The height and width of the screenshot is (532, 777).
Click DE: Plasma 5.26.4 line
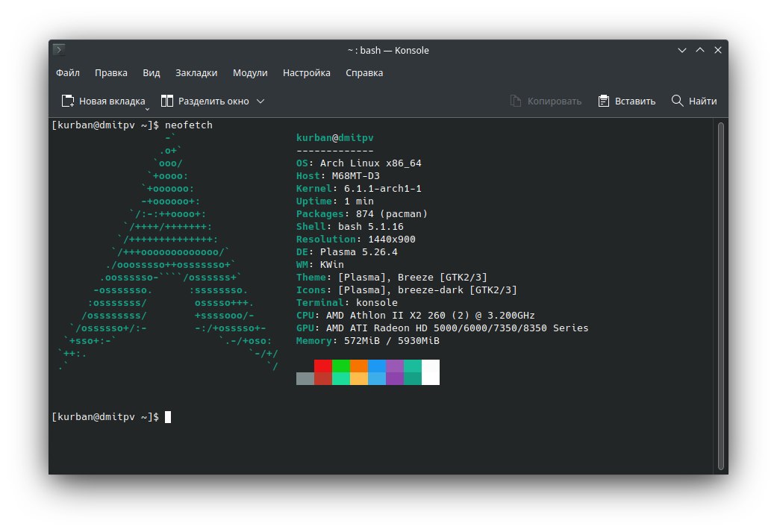[347, 251]
